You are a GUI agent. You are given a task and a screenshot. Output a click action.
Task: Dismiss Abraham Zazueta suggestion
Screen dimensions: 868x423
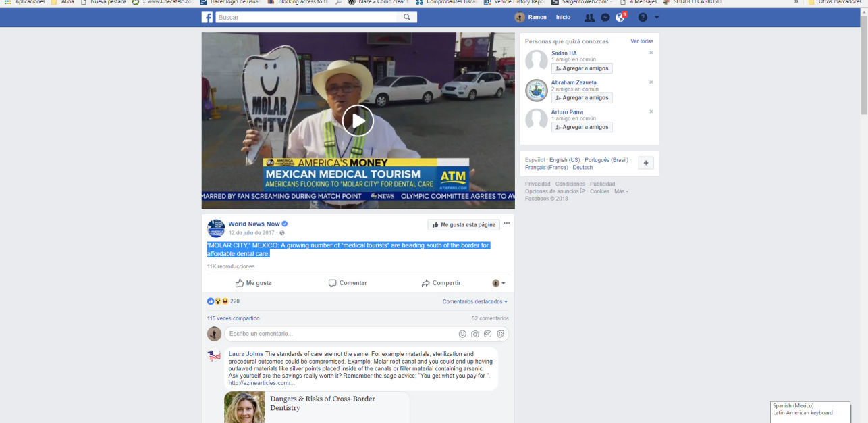[x=651, y=82]
